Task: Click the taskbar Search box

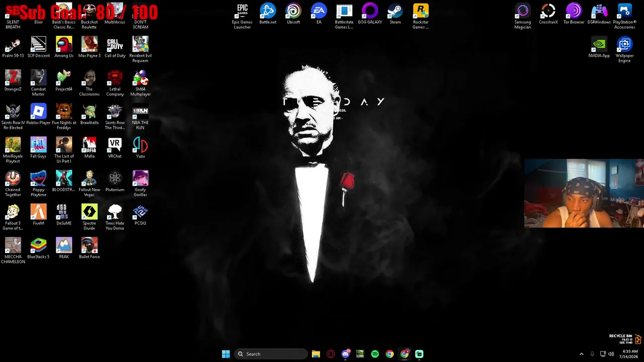Action: (x=271, y=354)
